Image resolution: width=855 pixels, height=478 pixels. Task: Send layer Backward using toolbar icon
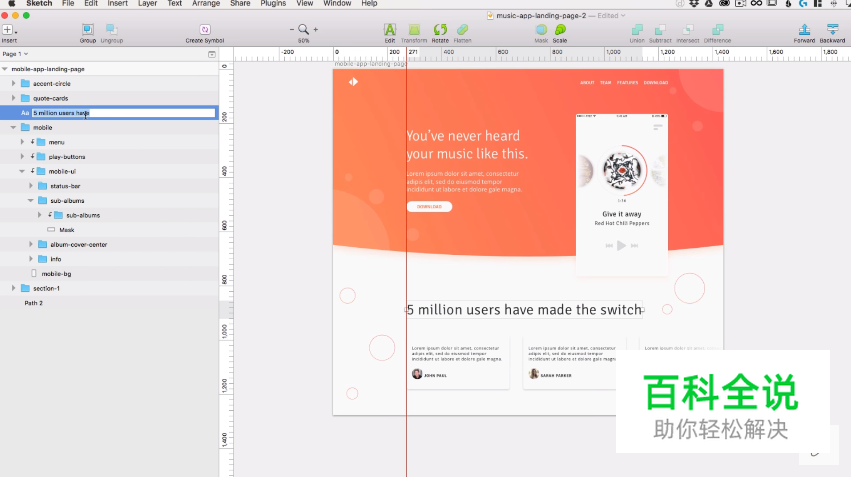coord(832,30)
